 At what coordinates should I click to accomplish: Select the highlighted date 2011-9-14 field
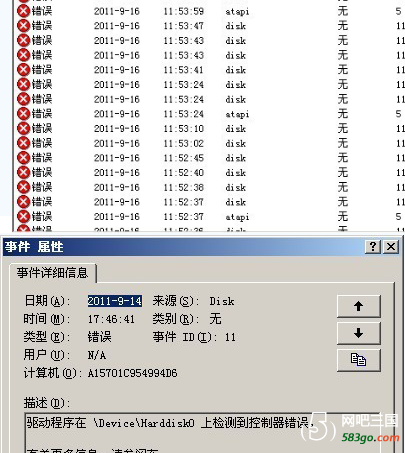[115, 301]
